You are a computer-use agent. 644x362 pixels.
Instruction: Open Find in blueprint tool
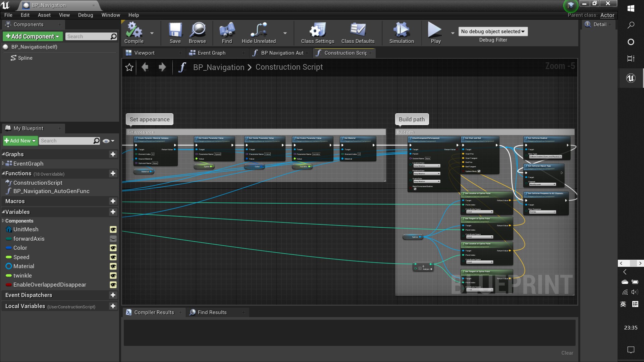coord(227,30)
